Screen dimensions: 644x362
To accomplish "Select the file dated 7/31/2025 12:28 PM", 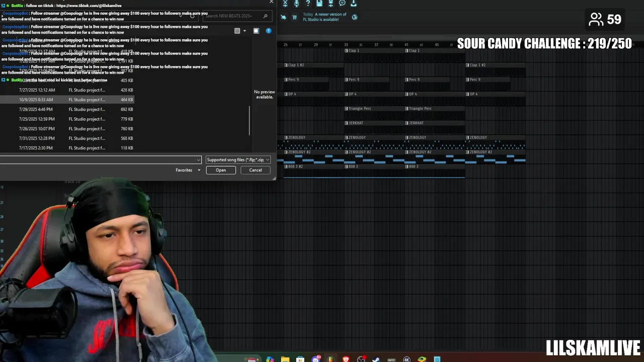I will [x=67, y=138].
